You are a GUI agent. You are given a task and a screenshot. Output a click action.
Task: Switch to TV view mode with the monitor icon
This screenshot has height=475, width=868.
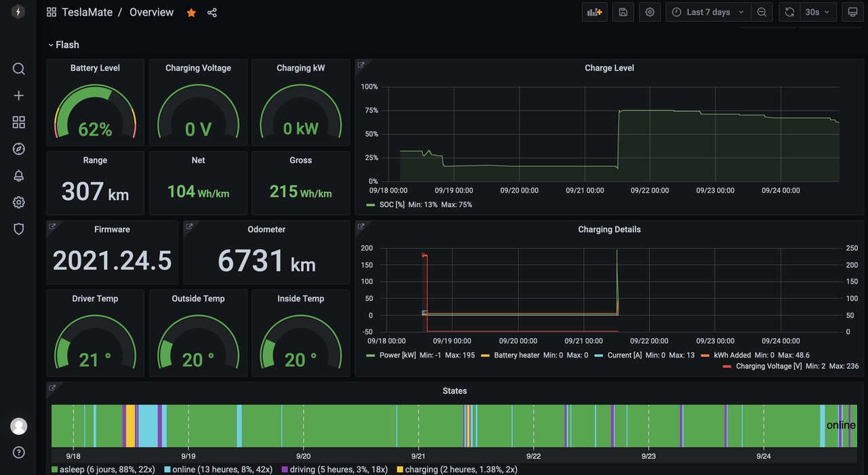click(x=852, y=12)
